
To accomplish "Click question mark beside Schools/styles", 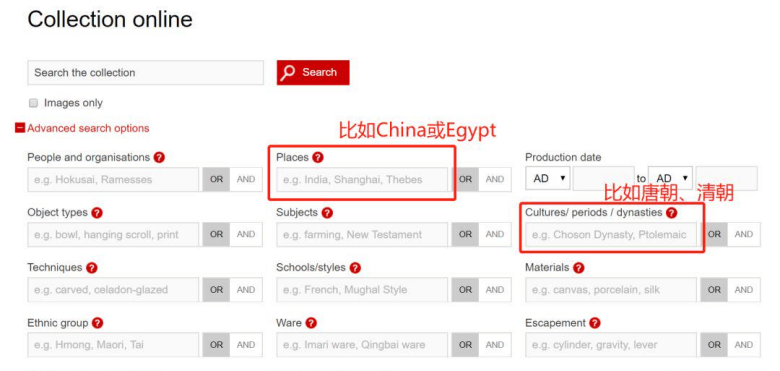I will click(x=355, y=268).
